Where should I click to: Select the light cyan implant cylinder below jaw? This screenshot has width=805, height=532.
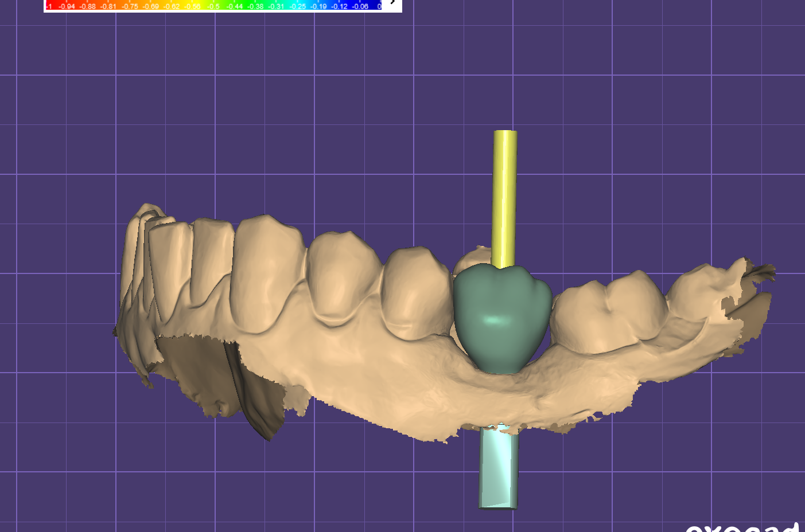498,467
